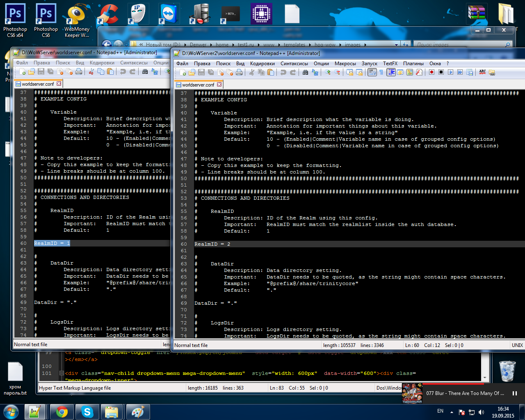This screenshot has width=525, height=420.
Task: Open Skype from the taskbar
Action: pos(87,412)
